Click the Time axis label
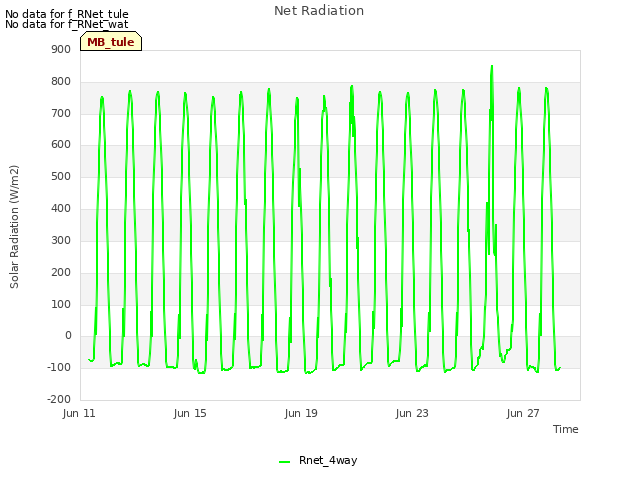This screenshot has height=480, width=640. click(x=566, y=429)
